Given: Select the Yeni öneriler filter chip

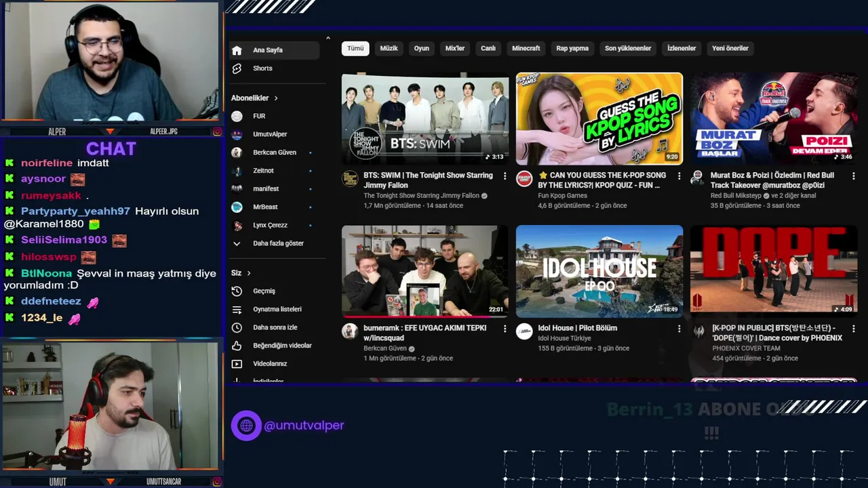Looking at the screenshot, I should 730,49.
